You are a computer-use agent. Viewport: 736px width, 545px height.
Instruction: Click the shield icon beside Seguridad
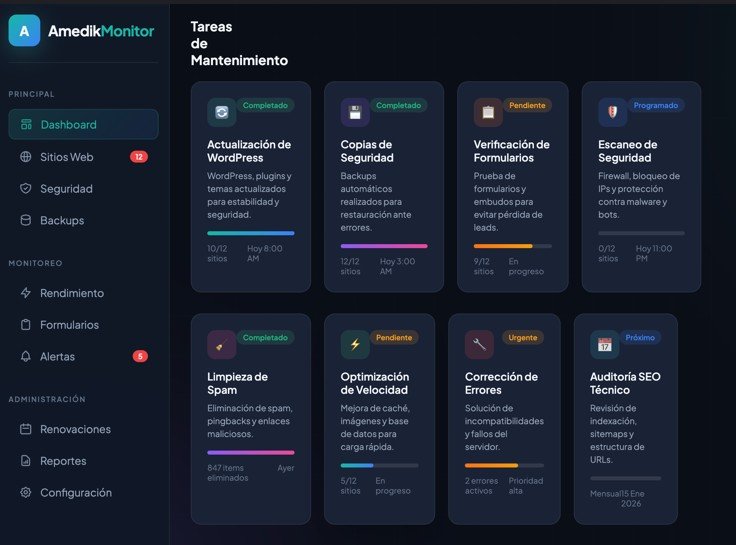[x=26, y=189]
